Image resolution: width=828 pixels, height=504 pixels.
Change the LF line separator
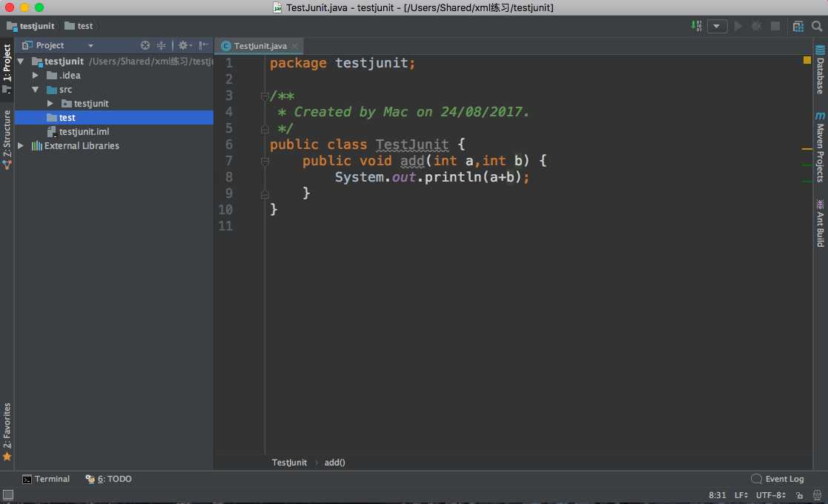(741, 495)
